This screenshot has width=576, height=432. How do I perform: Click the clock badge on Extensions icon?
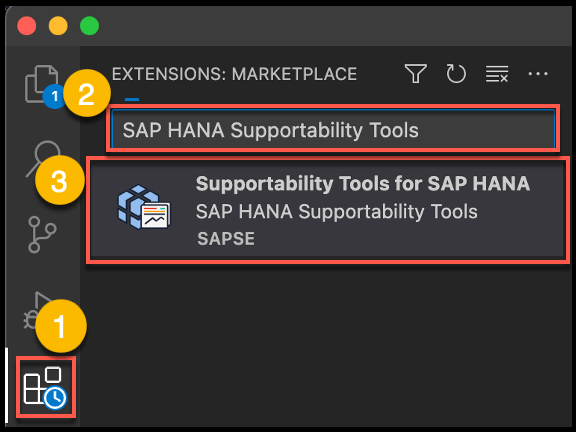click(55, 397)
